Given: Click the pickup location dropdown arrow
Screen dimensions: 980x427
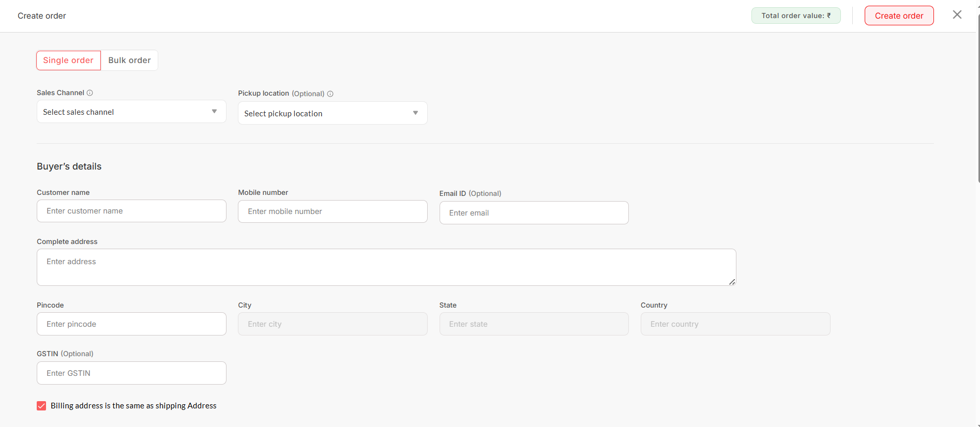Looking at the screenshot, I should pos(415,113).
